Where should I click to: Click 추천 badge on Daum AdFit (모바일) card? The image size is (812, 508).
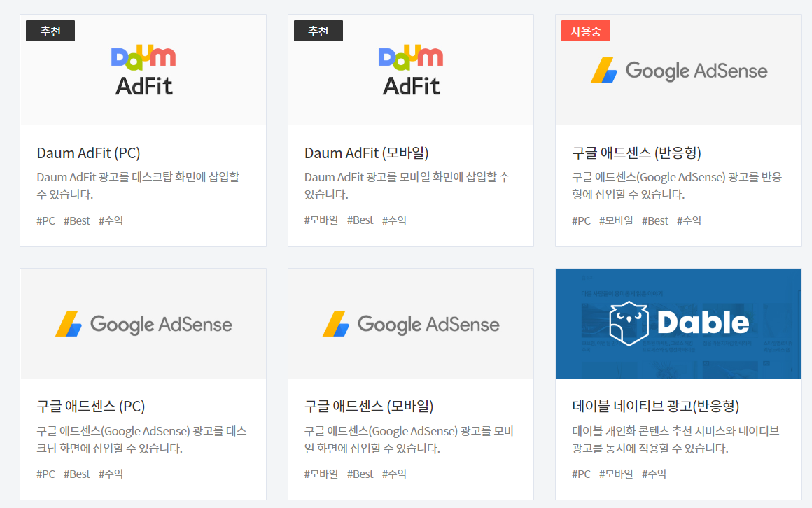[x=318, y=31]
